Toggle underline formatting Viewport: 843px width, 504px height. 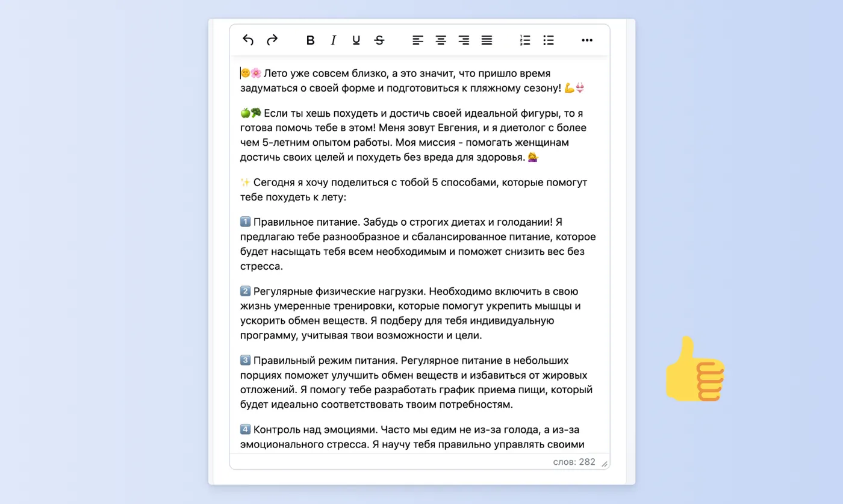[x=356, y=40]
